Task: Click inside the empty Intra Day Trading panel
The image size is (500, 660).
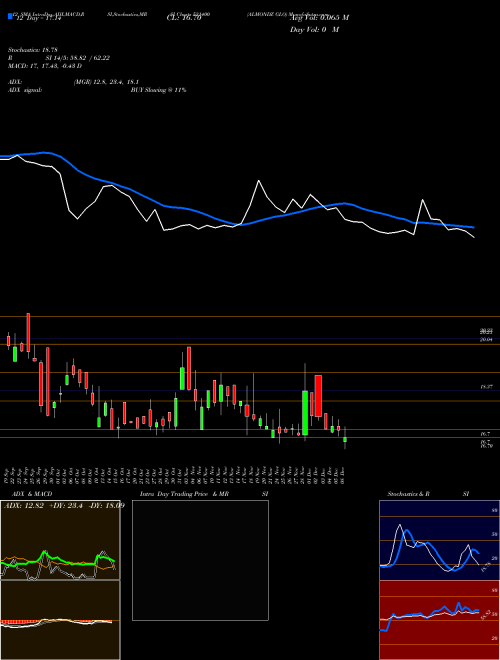Action: tap(200, 560)
